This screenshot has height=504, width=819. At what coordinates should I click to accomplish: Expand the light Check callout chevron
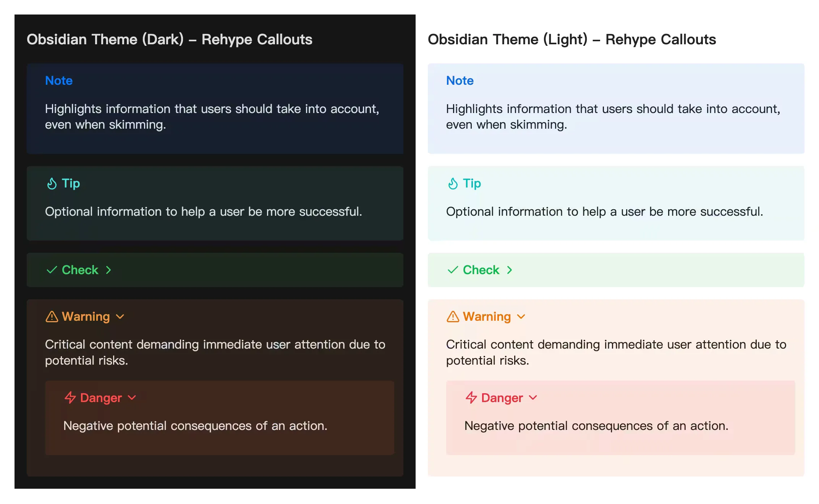coord(510,270)
